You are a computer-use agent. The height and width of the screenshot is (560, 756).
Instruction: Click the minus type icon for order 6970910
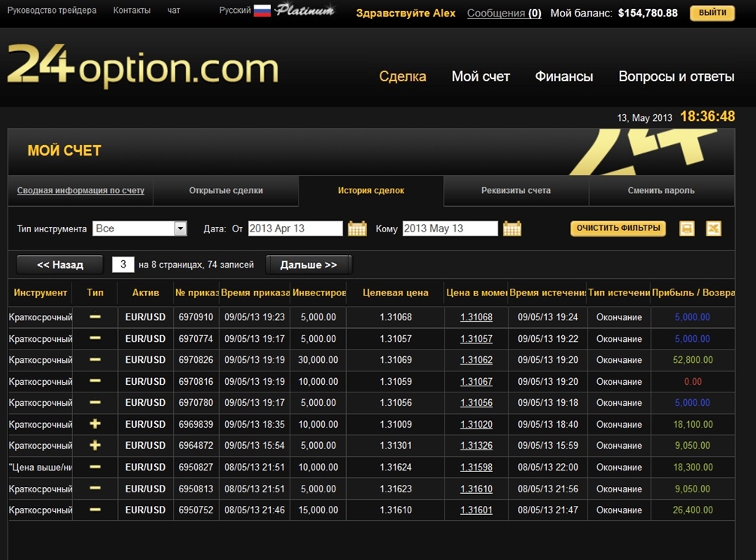95,317
